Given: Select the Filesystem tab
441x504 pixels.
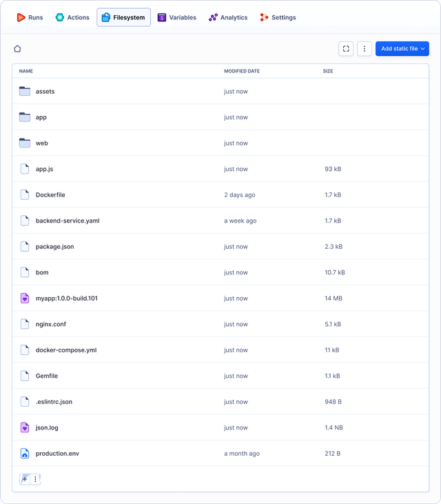Looking at the screenshot, I should (x=123, y=17).
